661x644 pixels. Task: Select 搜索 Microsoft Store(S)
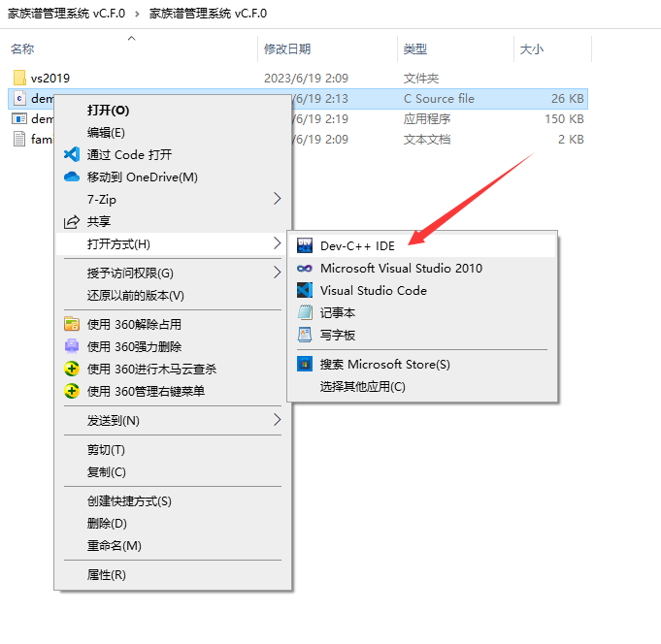tap(422, 364)
